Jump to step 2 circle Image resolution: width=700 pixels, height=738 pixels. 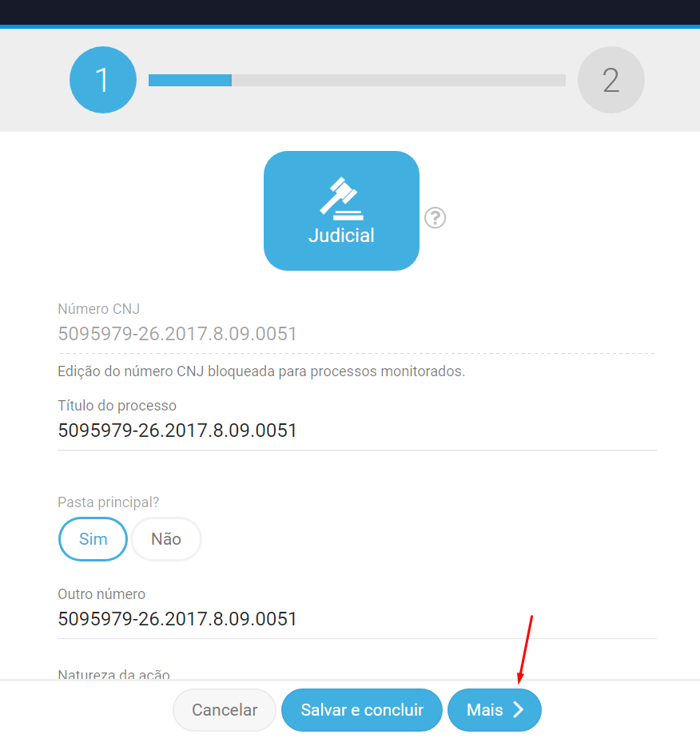coord(611,80)
